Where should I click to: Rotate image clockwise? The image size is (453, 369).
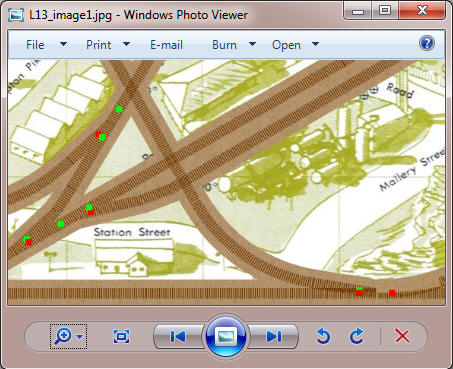pos(357,336)
